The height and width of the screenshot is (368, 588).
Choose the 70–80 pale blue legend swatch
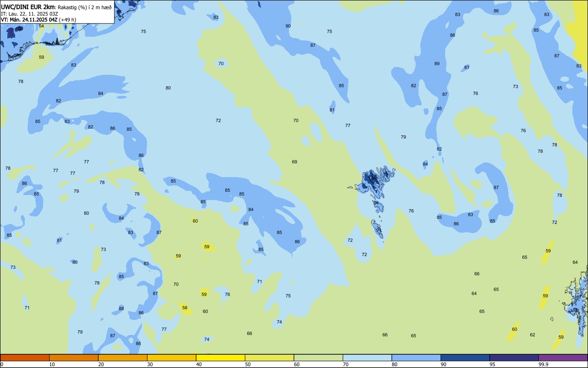coord(367,357)
